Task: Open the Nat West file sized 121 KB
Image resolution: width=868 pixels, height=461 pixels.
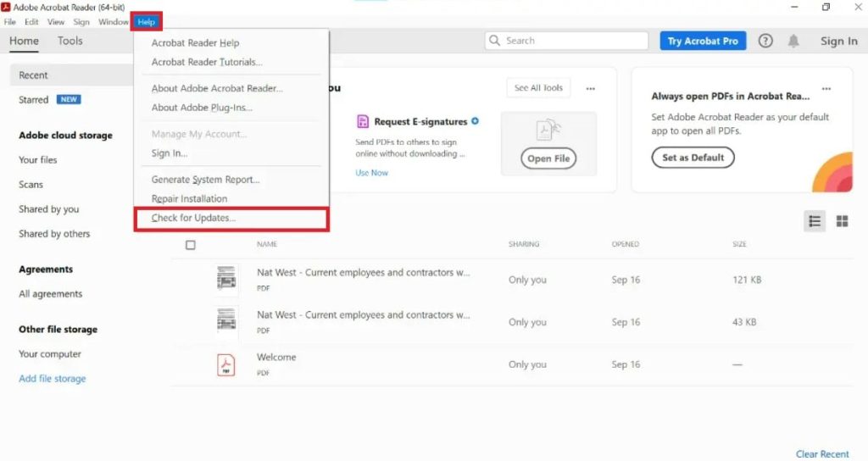Action: pos(363,273)
